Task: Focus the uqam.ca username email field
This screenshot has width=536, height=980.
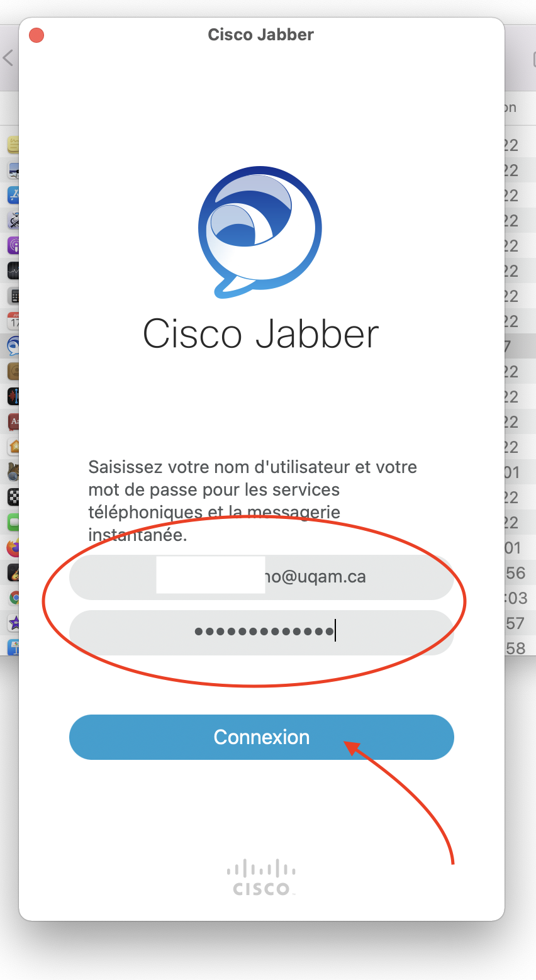Action: point(261,577)
